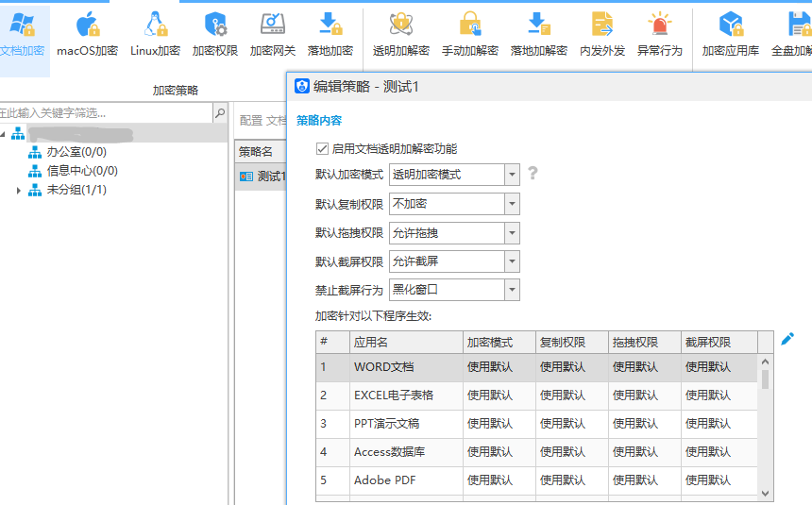
Task: Click the blue pencil edit icon
Action: coord(787,339)
